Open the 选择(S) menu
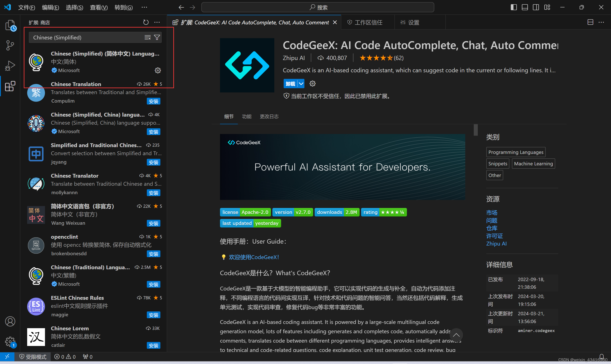The width and height of the screenshot is (611, 364). (x=74, y=7)
